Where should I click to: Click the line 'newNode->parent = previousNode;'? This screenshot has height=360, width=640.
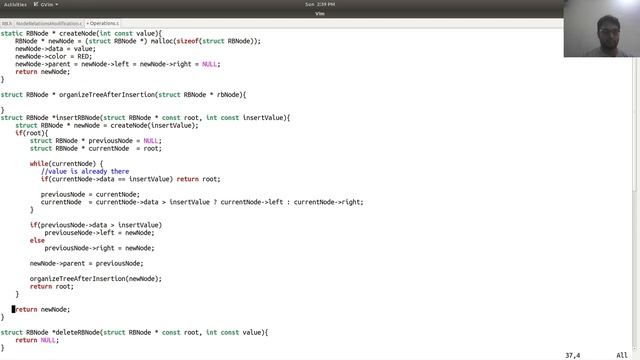[x=87, y=264]
